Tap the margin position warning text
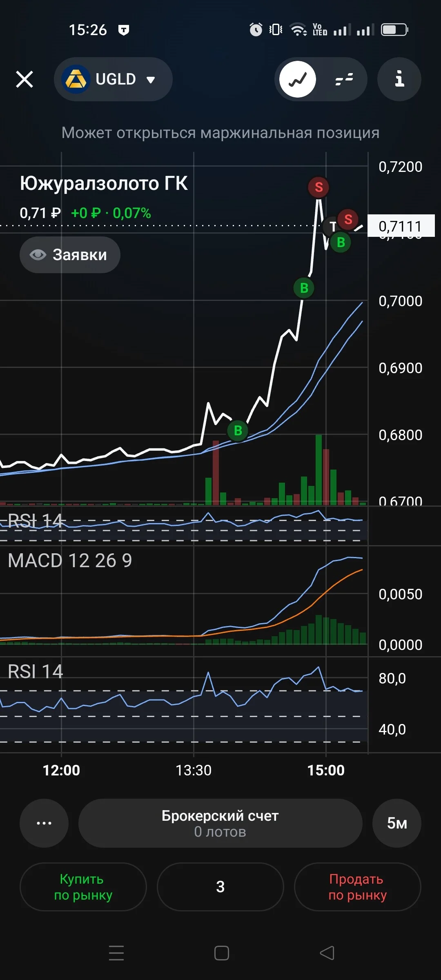Image resolution: width=441 pixels, height=980 pixels. (220, 133)
